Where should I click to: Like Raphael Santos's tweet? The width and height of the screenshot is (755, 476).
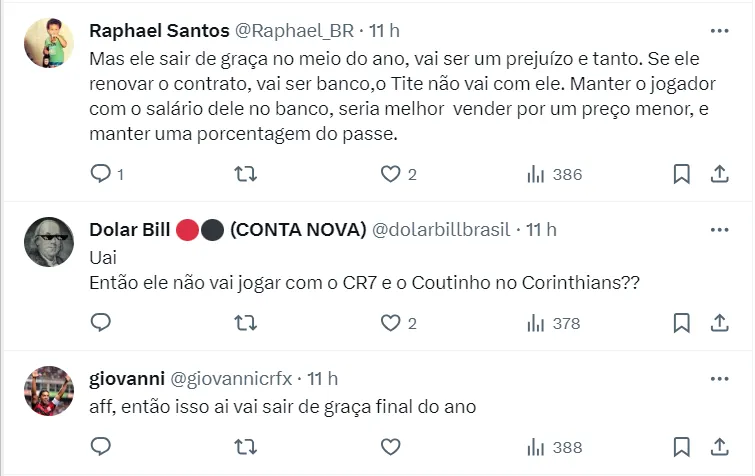[391, 174]
